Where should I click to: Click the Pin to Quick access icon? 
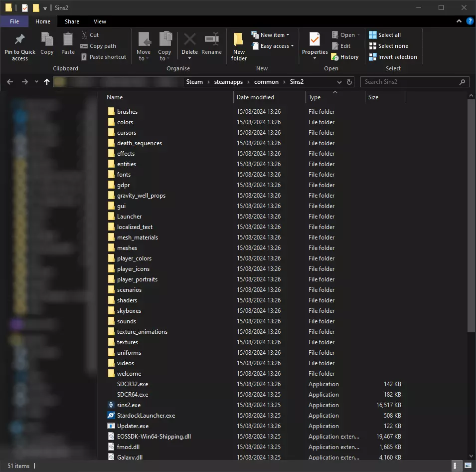tap(19, 40)
